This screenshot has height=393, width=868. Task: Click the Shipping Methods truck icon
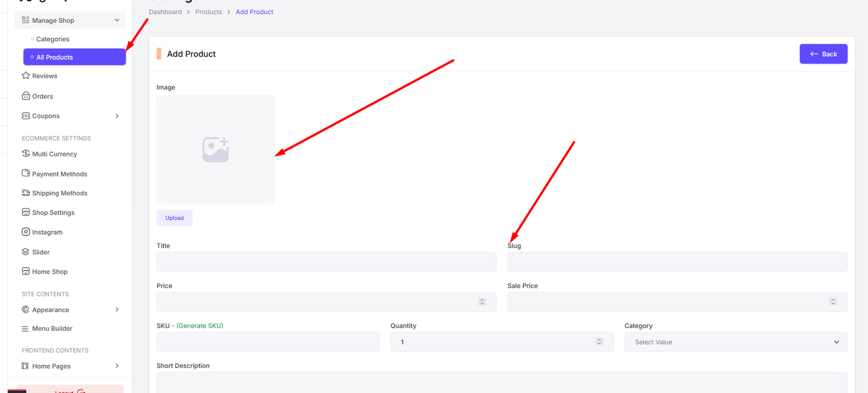[25, 193]
